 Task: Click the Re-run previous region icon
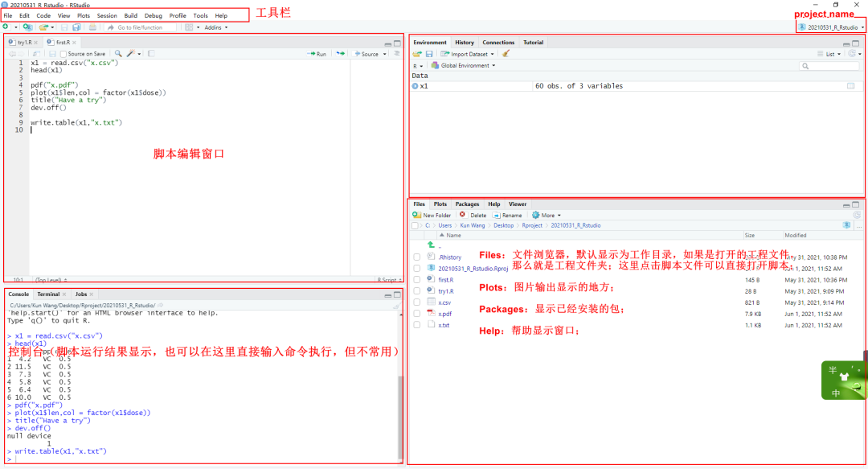341,54
